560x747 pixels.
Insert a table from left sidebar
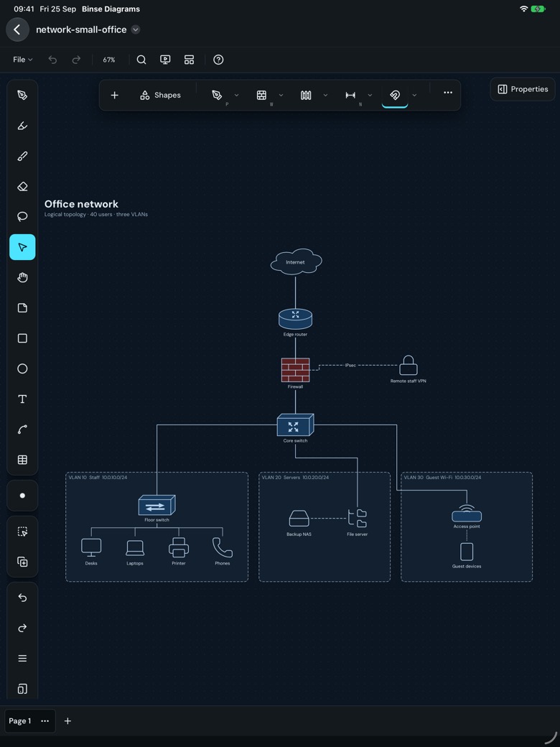coord(22,460)
